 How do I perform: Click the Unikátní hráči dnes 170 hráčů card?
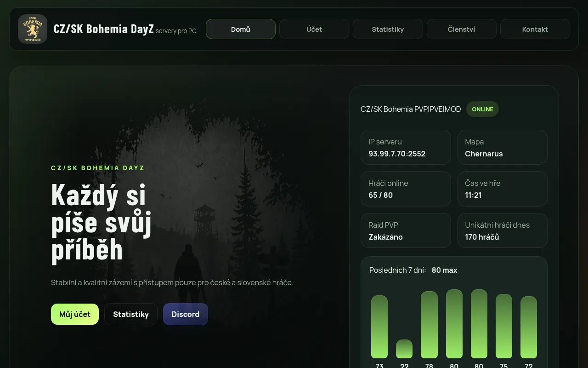click(x=503, y=230)
